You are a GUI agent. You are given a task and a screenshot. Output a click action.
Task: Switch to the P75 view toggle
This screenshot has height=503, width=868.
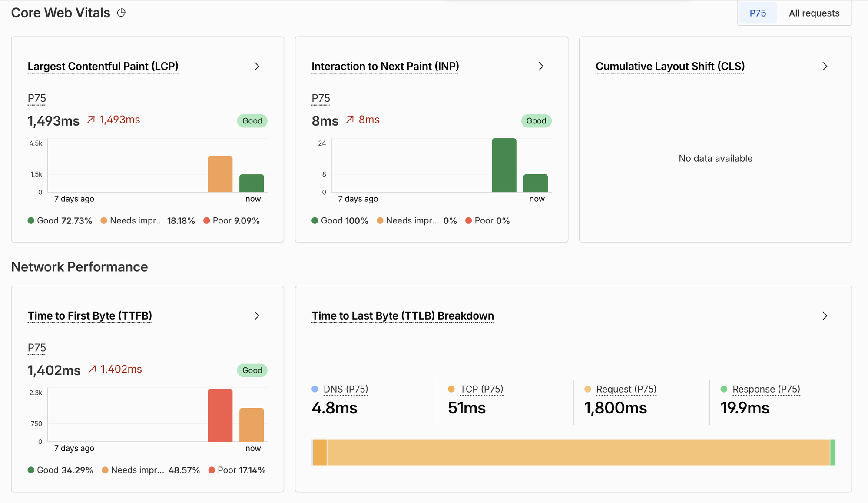(758, 13)
